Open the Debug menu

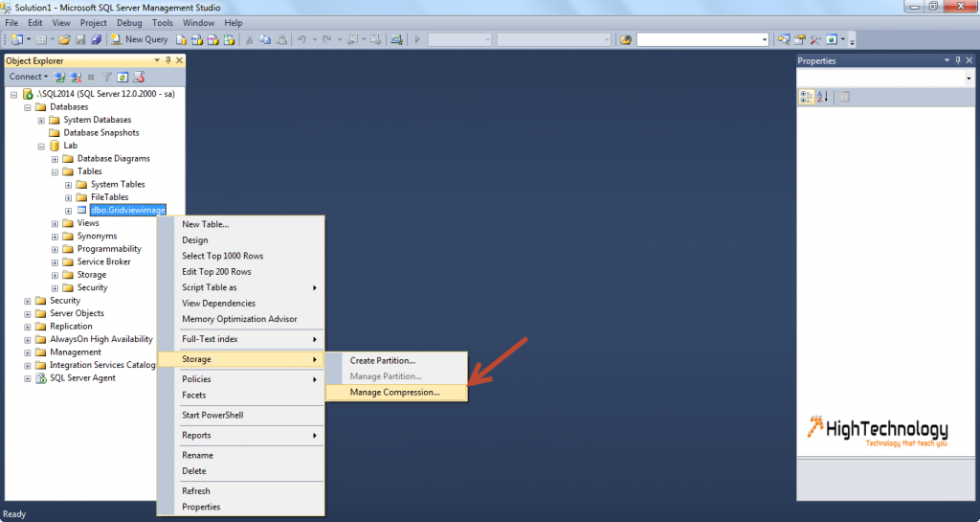129,22
